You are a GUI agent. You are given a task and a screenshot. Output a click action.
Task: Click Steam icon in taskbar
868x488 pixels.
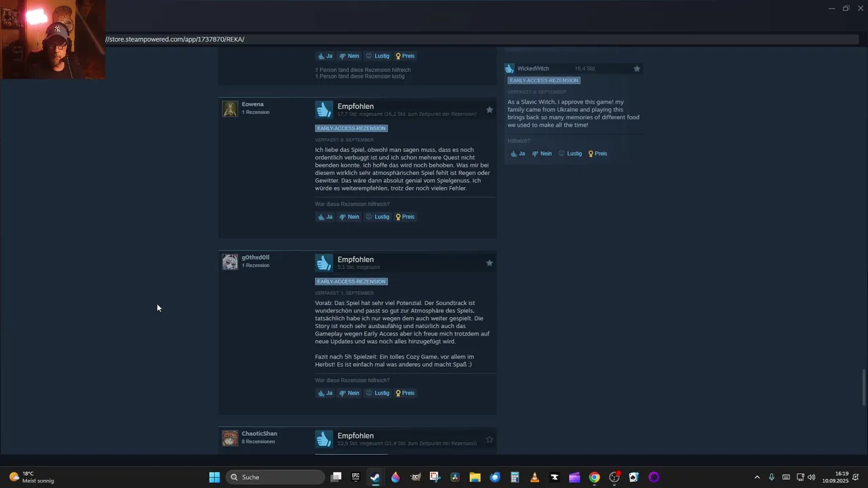pos(375,477)
